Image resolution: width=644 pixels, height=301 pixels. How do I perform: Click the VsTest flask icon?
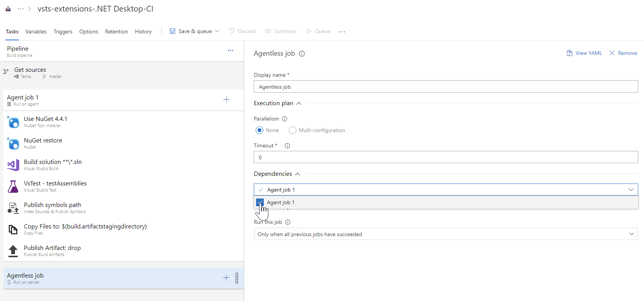[13, 187]
